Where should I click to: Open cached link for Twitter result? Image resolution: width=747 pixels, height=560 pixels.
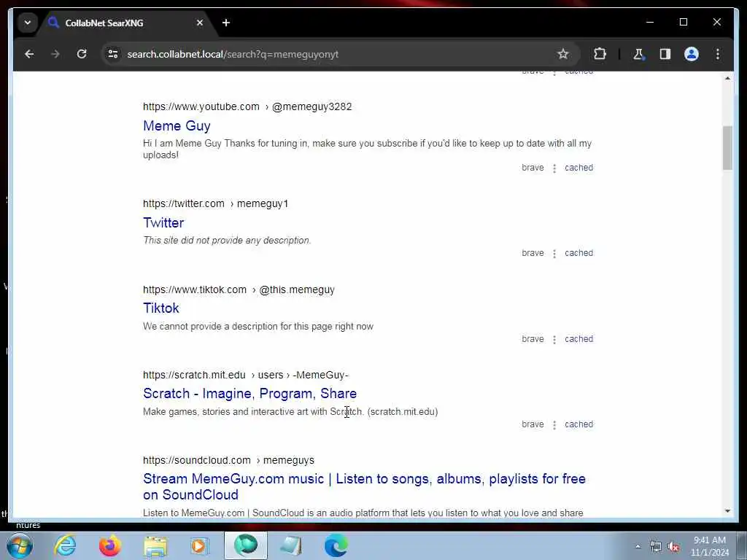click(578, 253)
